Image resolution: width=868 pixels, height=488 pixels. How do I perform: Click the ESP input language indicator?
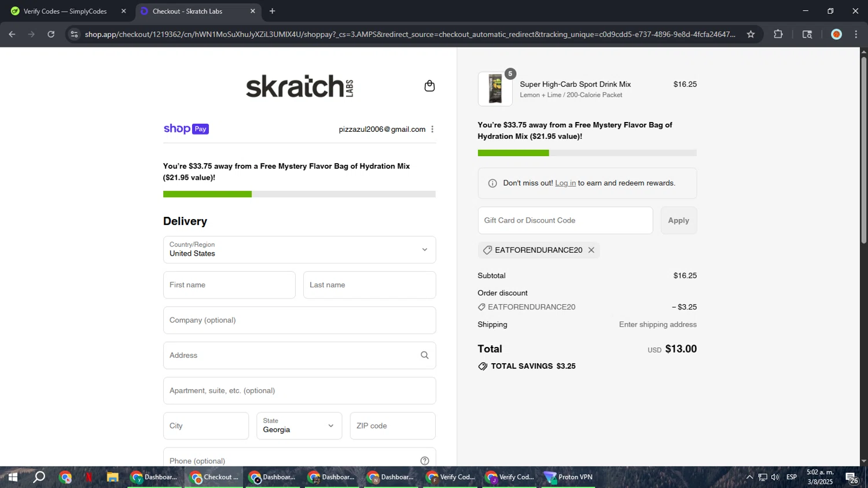(792, 477)
